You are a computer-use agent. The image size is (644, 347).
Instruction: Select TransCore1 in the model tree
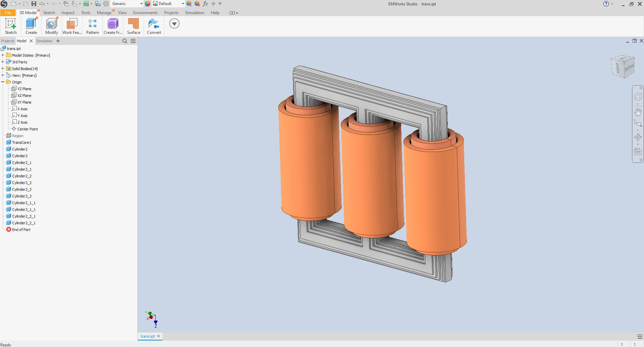click(21, 142)
